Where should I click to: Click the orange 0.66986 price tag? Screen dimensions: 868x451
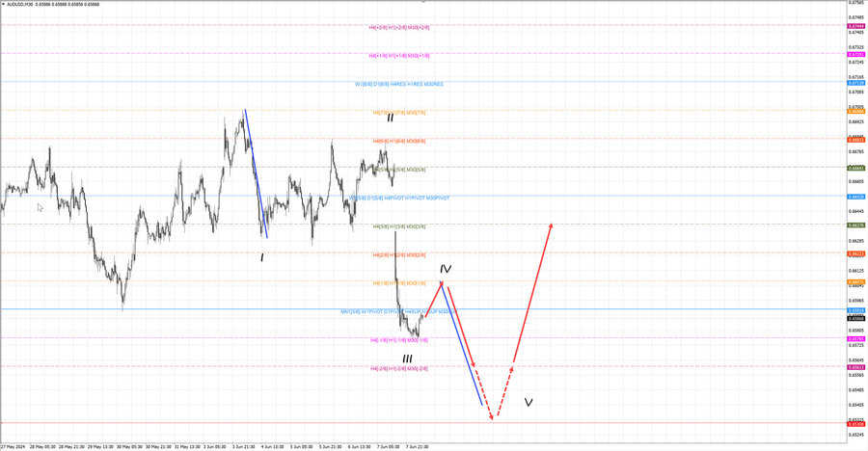pyautogui.click(x=856, y=111)
